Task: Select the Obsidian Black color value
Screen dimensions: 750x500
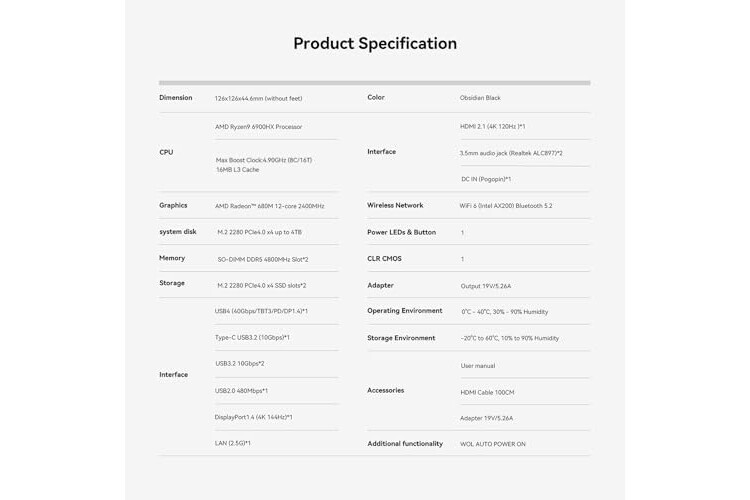Action: [x=480, y=98]
